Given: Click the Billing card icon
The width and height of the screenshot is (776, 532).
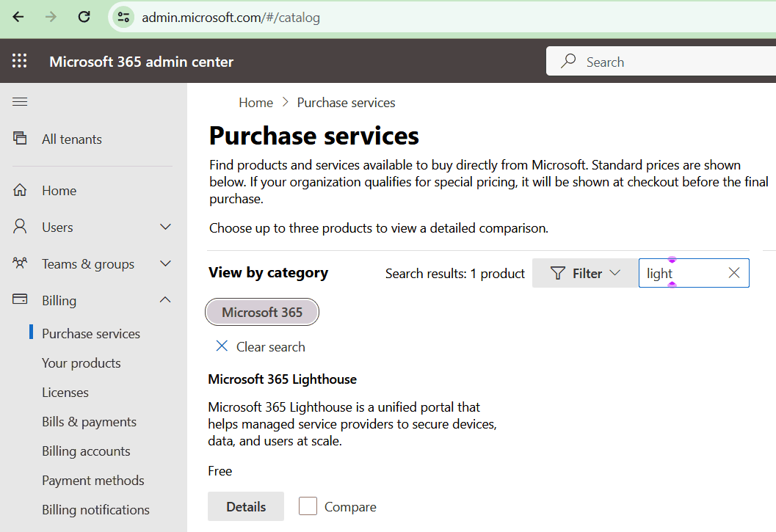Looking at the screenshot, I should (x=20, y=299).
